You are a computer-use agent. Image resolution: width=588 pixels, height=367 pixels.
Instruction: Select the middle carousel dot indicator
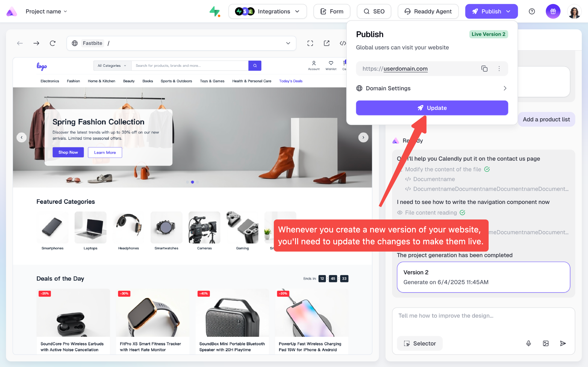(x=192, y=182)
